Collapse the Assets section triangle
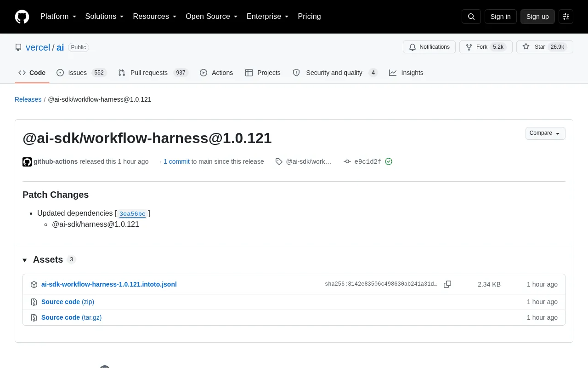 (25, 260)
